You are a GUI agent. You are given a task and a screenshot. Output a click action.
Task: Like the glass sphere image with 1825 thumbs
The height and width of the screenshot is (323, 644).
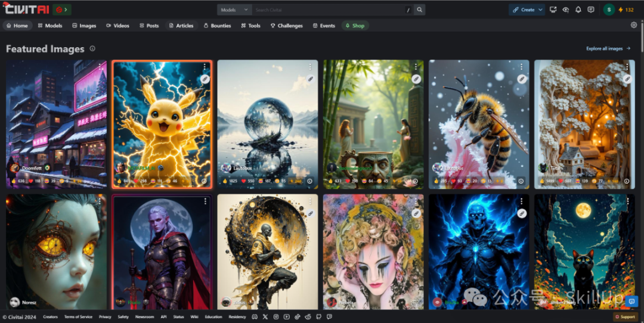[230, 181]
